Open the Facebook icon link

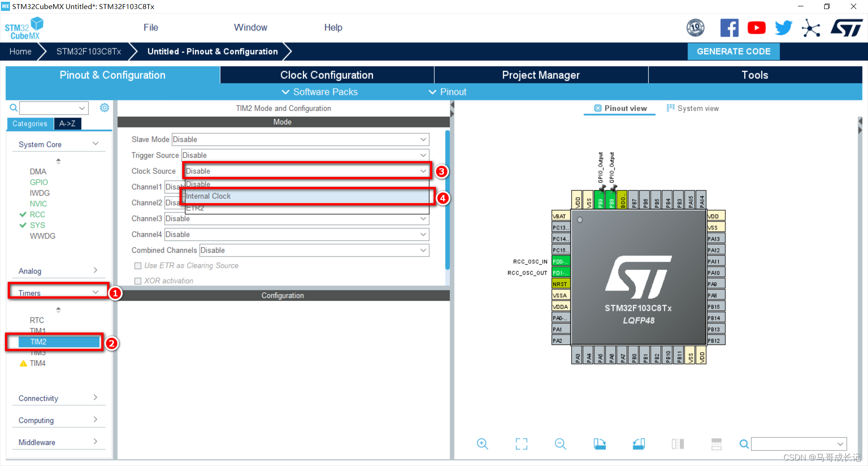point(729,28)
